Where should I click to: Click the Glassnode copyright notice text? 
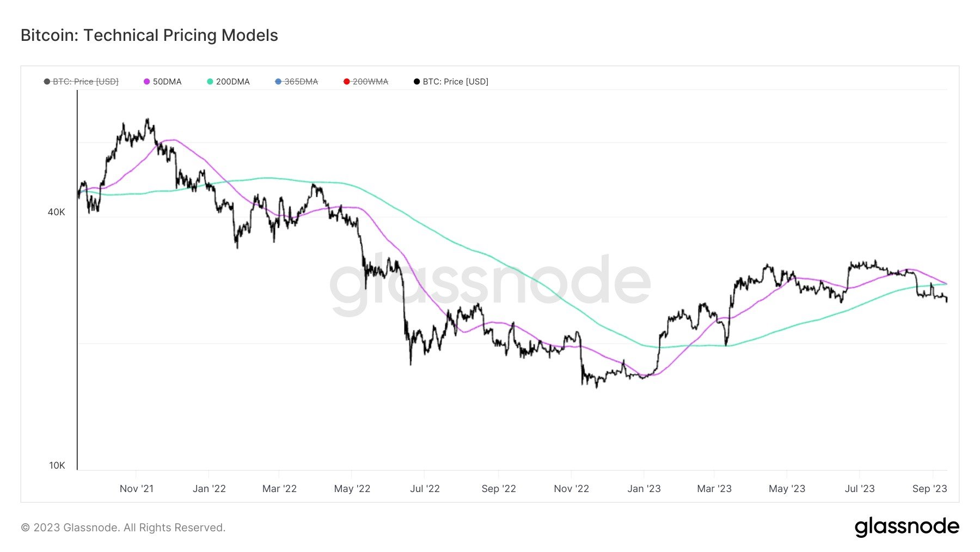pos(123,527)
